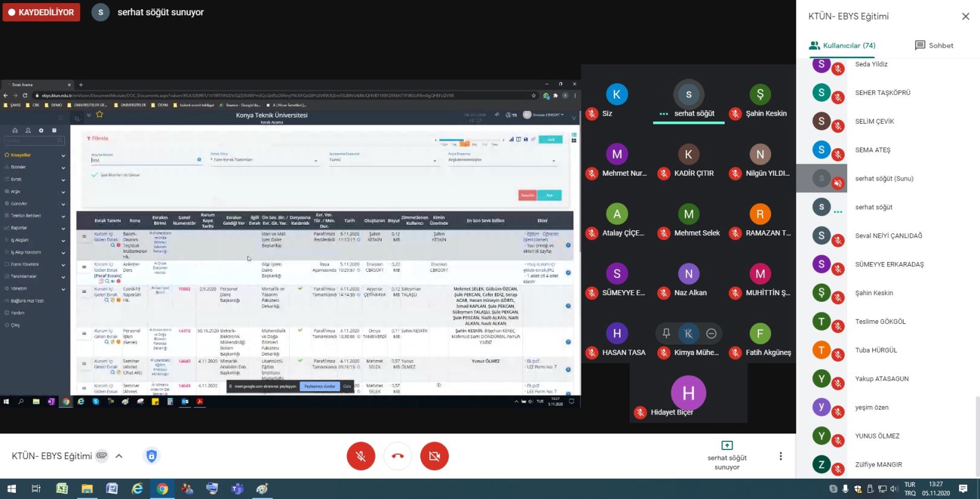Viewport: 980px width, 499px height.
Task: Pin the Kimya Mühe... participant tile
Action: click(x=666, y=333)
